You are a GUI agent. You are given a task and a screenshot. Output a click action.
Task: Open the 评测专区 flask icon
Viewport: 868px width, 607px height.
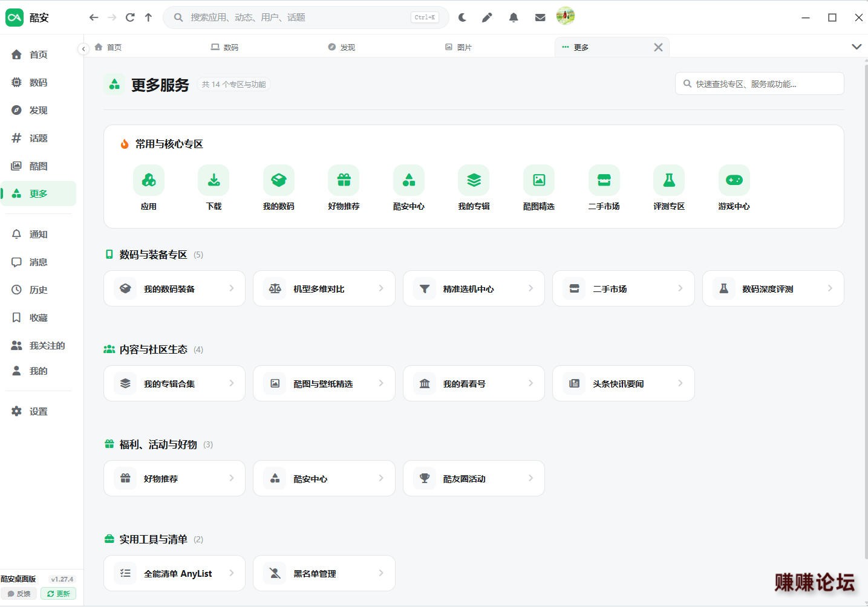pyautogui.click(x=669, y=180)
